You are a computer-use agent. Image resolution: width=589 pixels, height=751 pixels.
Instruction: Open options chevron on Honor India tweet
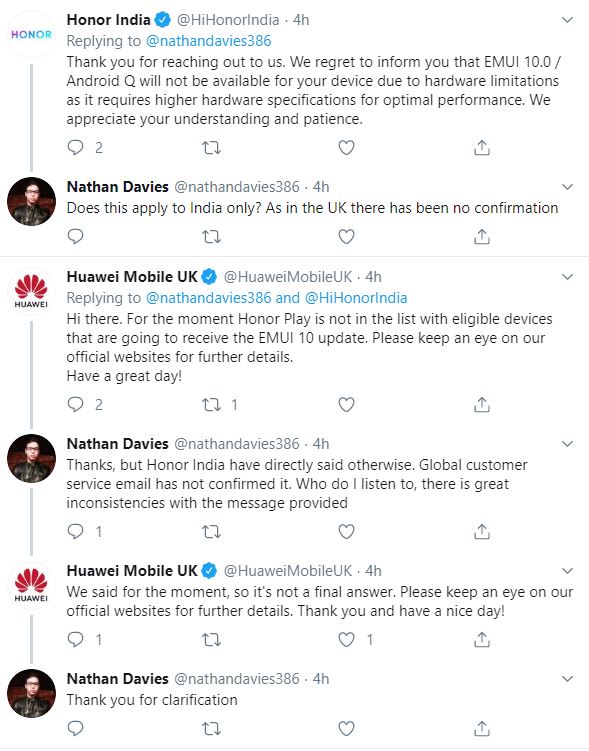pos(567,20)
